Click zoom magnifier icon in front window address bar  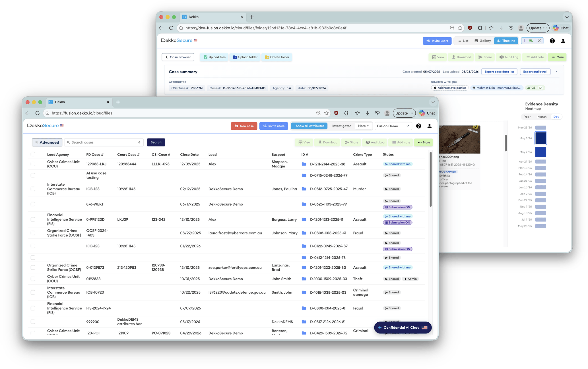coord(318,113)
